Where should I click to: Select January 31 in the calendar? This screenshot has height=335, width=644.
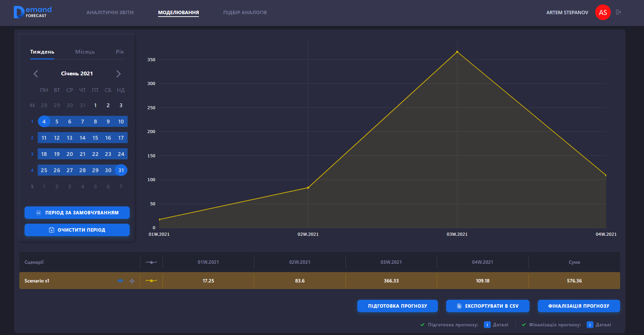[121, 170]
